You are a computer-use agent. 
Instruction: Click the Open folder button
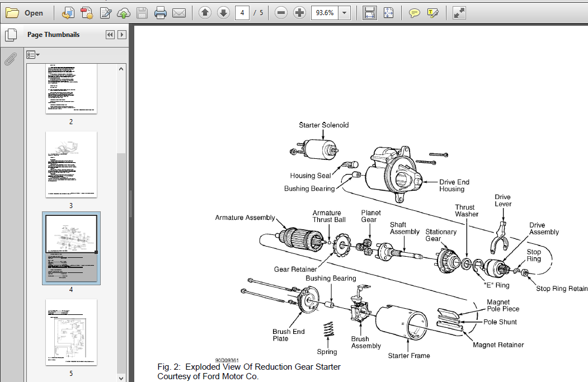tap(25, 13)
